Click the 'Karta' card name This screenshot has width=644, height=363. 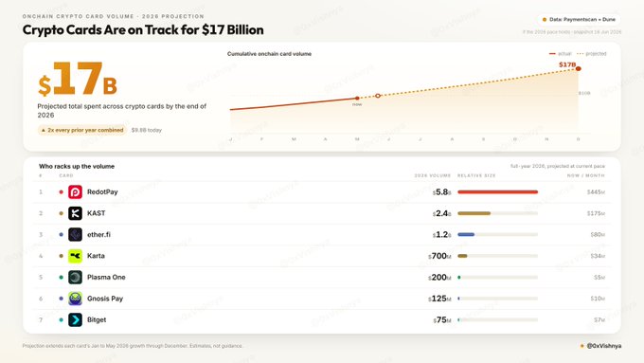point(96,256)
